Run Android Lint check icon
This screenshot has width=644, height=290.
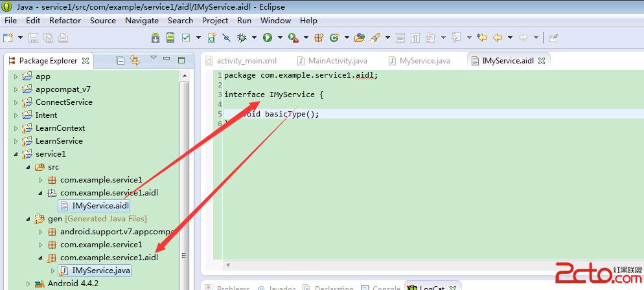click(x=186, y=38)
